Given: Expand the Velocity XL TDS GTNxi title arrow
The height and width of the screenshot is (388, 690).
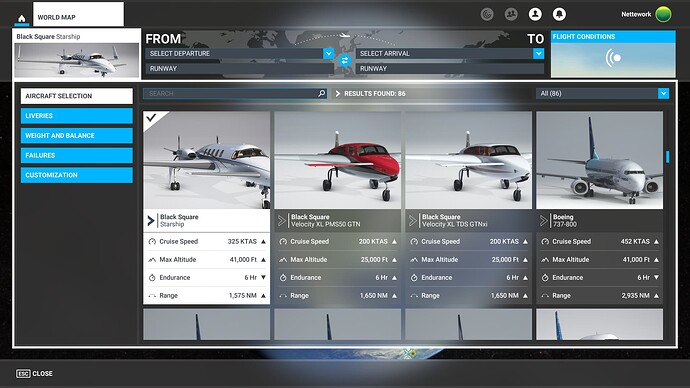Looking at the screenshot, I should coord(413,220).
